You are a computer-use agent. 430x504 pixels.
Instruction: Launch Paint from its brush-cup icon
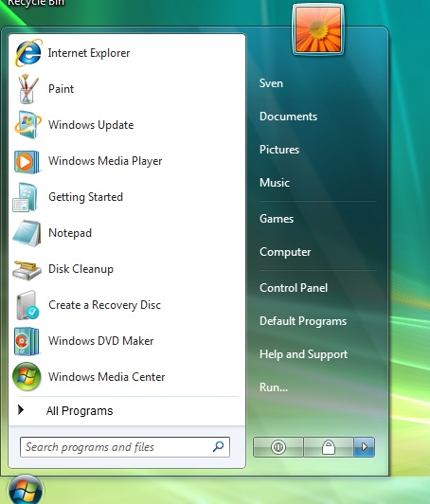coord(27,89)
